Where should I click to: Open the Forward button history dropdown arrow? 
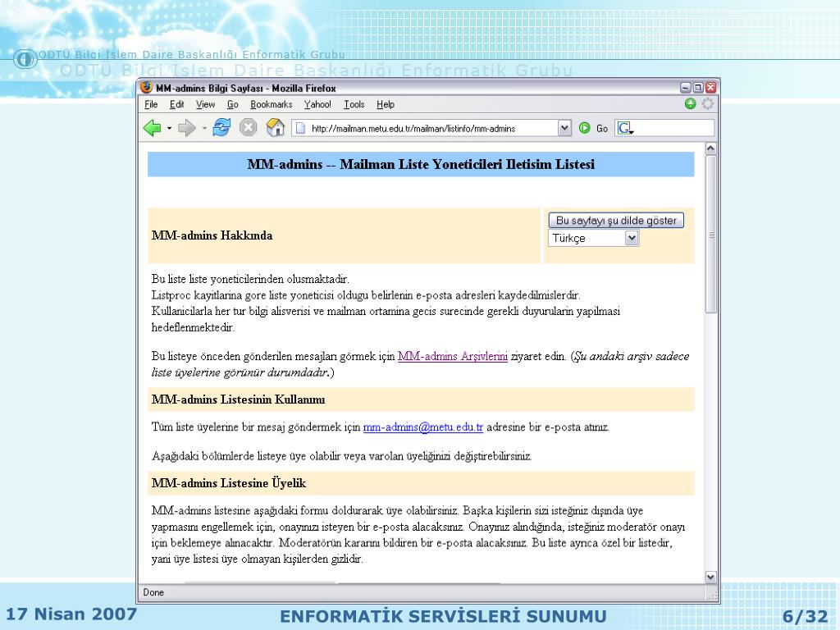tap(204, 129)
